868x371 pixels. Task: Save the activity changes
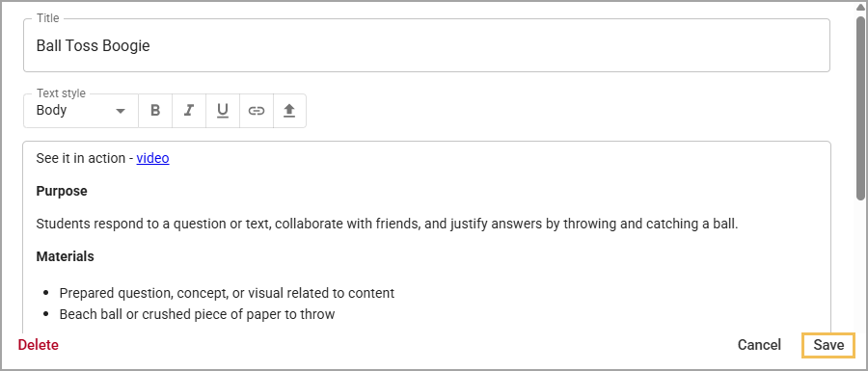[828, 345]
